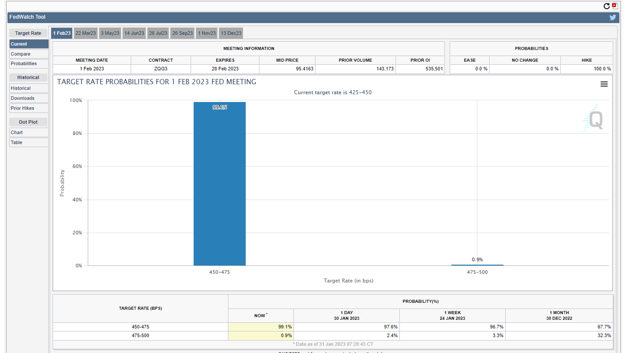Image resolution: width=644 pixels, height=353 pixels.
Task: Click the Target Rate section header
Action: pos(28,33)
